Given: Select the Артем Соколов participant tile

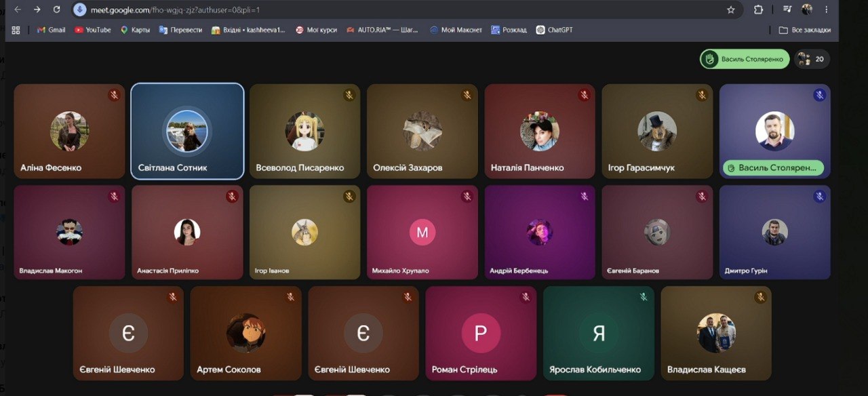Looking at the screenshot, I should 245,333.
